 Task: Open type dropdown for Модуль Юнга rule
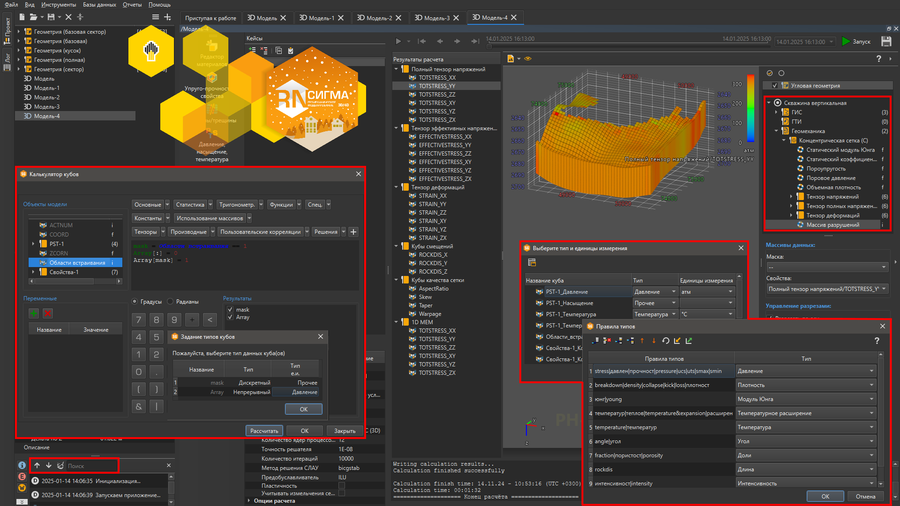(873, 399)
